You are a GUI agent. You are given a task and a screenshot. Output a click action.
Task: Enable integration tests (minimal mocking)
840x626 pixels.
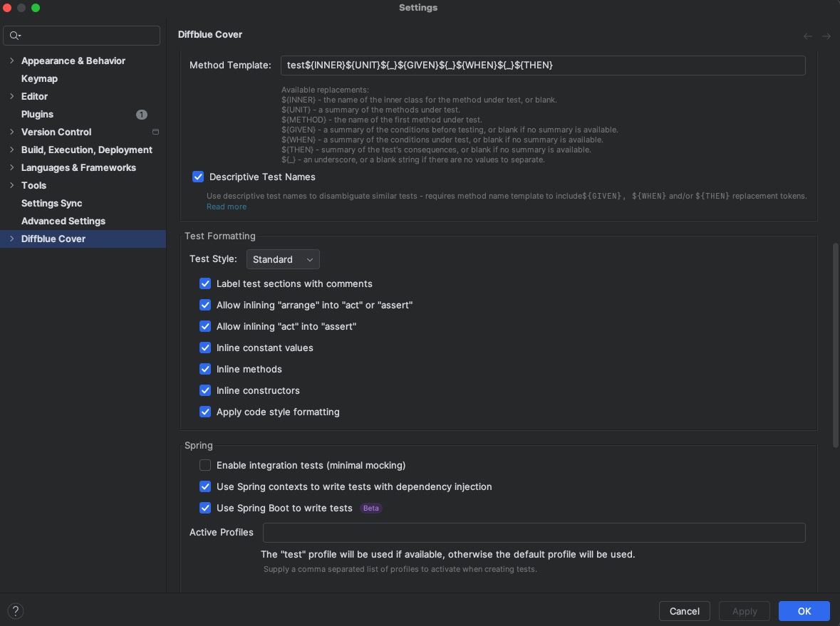205,465
